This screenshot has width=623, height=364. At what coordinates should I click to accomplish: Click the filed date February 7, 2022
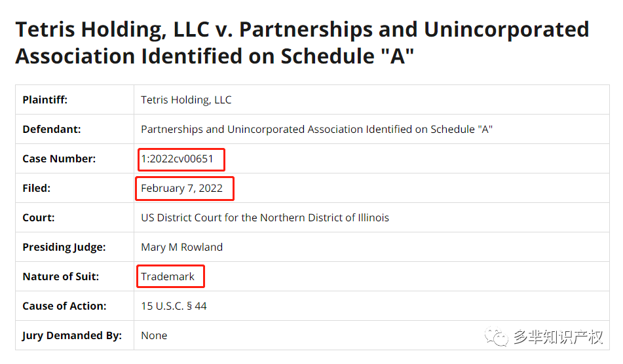coord(181,188)
